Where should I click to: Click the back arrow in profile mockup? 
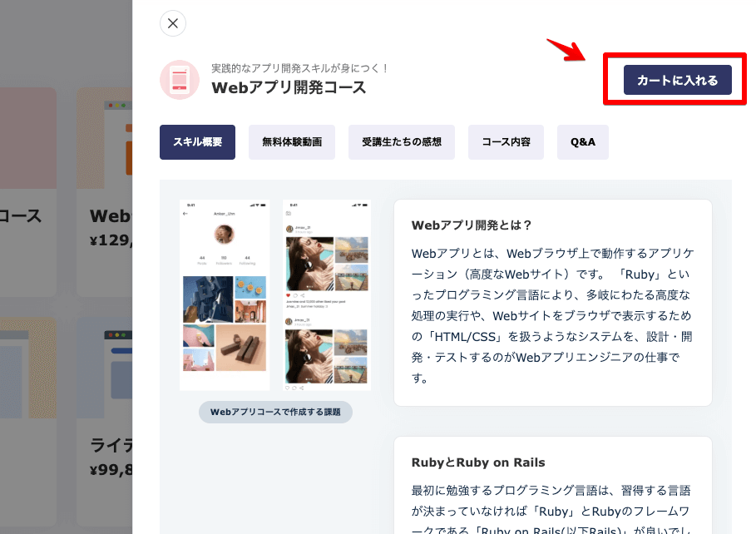[185, 214]
